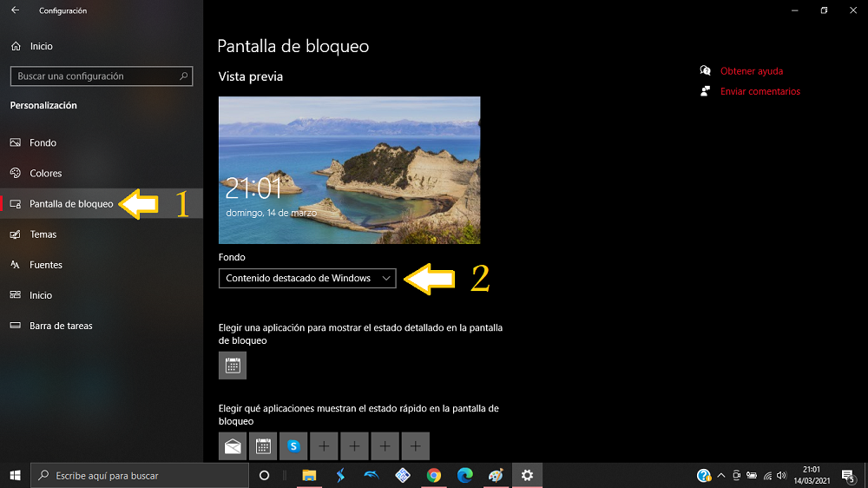The height and width of the screenshot is (488, 868).
Task: Open the blue lightning app on the taskbar
Action: click(x=340, y=475)
